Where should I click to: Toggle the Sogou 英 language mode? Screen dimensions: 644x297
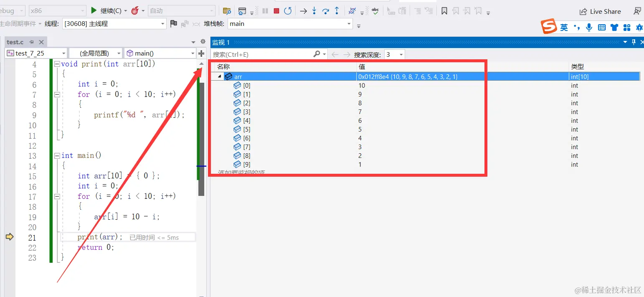click(564, 28)
